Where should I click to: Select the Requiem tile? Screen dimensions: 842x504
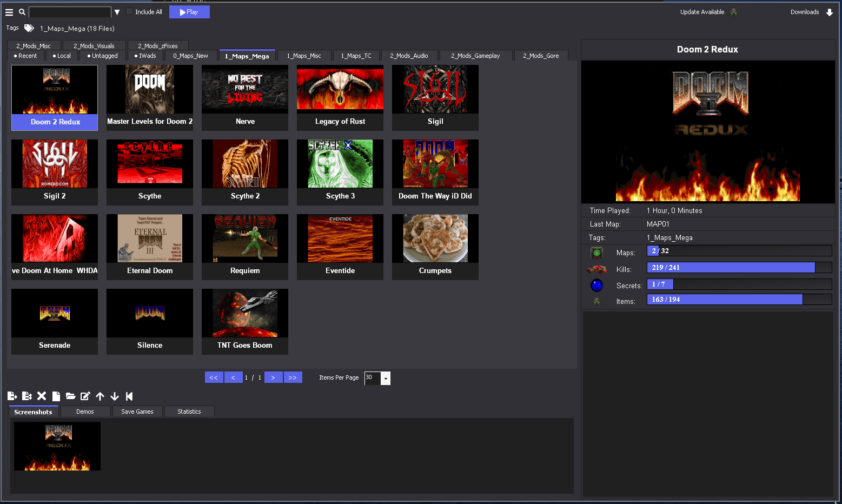pyautogui.click(x=245, y=247)
